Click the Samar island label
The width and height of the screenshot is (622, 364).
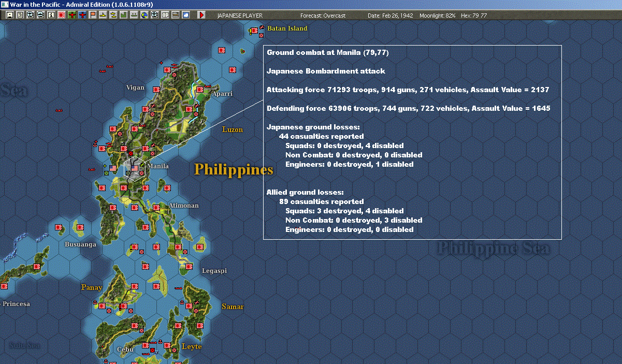point(233,307)
